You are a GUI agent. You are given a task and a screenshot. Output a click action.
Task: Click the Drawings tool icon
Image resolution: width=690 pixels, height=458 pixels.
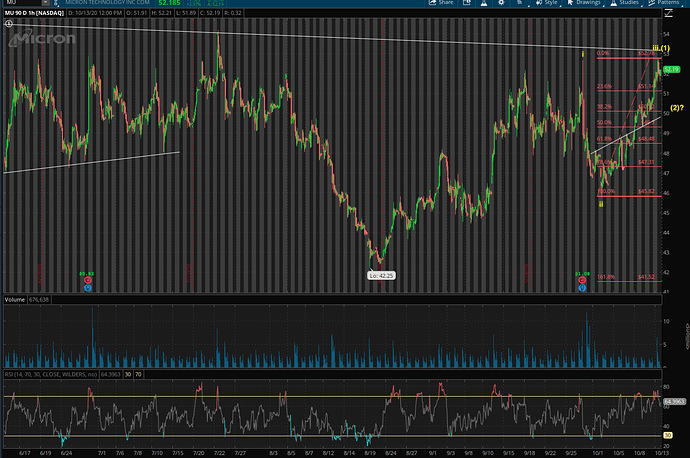[x=571, y=5]
